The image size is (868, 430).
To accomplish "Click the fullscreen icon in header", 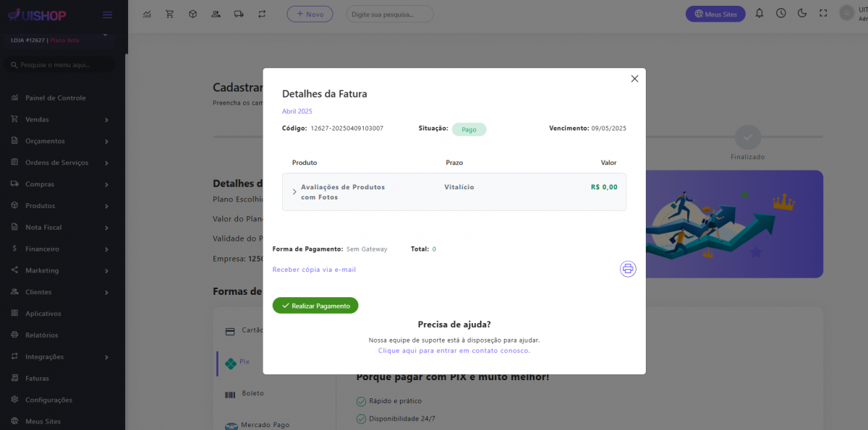I will pyautogui.click(x=822, y=14).
